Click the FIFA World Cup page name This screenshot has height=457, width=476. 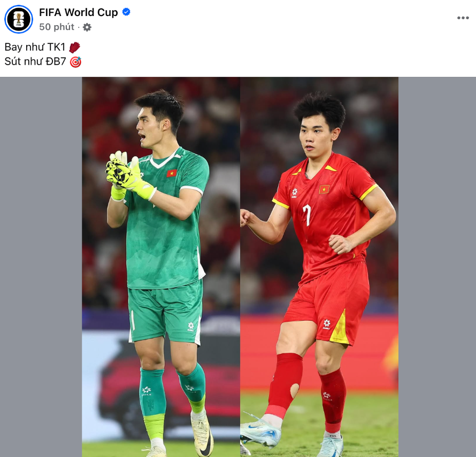(78, 12)
